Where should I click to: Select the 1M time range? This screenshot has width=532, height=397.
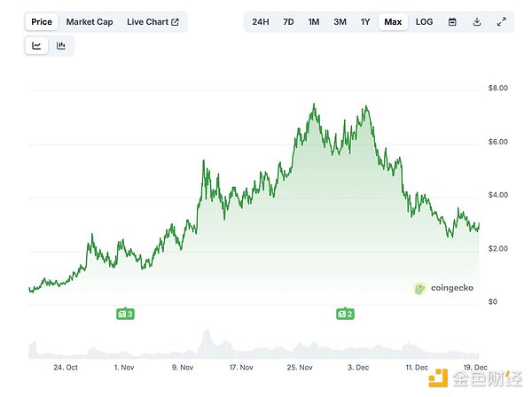tap(314, 21)
